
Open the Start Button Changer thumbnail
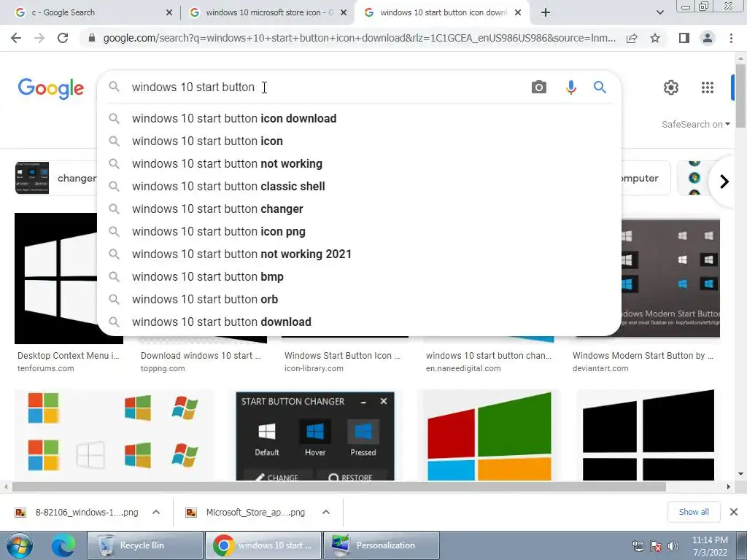[315, 436]
